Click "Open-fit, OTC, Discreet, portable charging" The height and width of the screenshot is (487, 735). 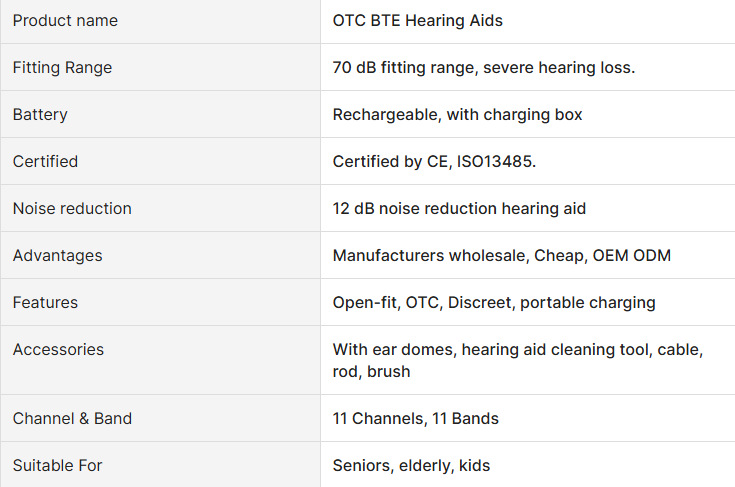(x=494, y=303)
